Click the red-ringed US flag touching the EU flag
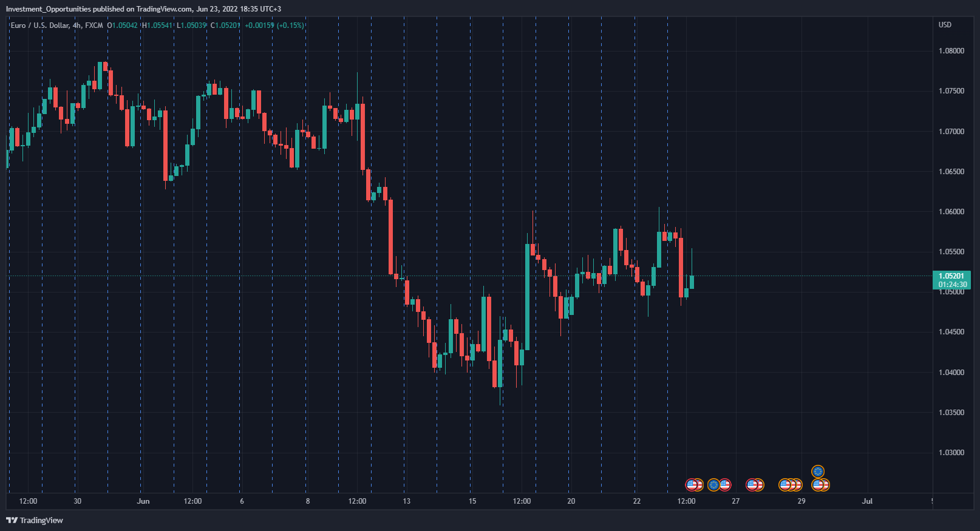 click(724, 485)
